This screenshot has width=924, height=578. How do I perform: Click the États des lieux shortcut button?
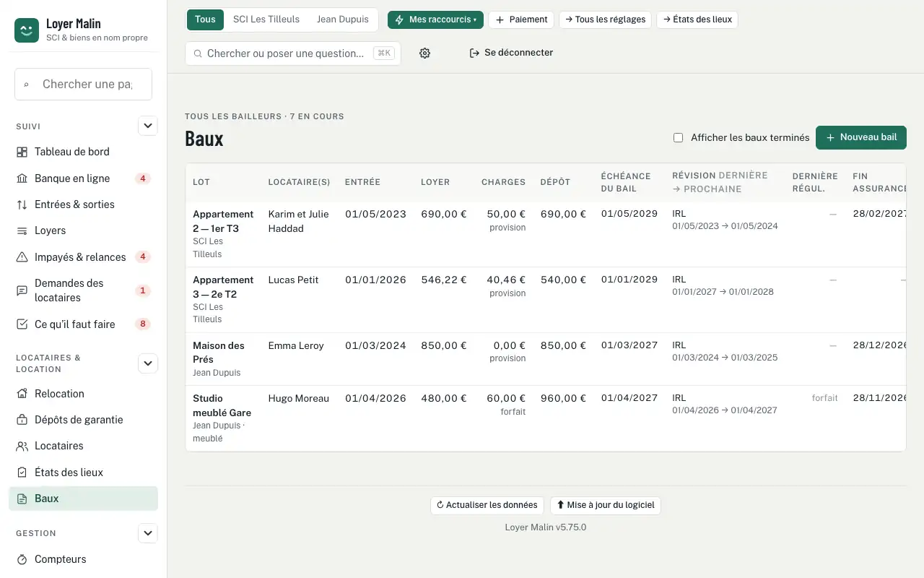[x=697, y=20]
